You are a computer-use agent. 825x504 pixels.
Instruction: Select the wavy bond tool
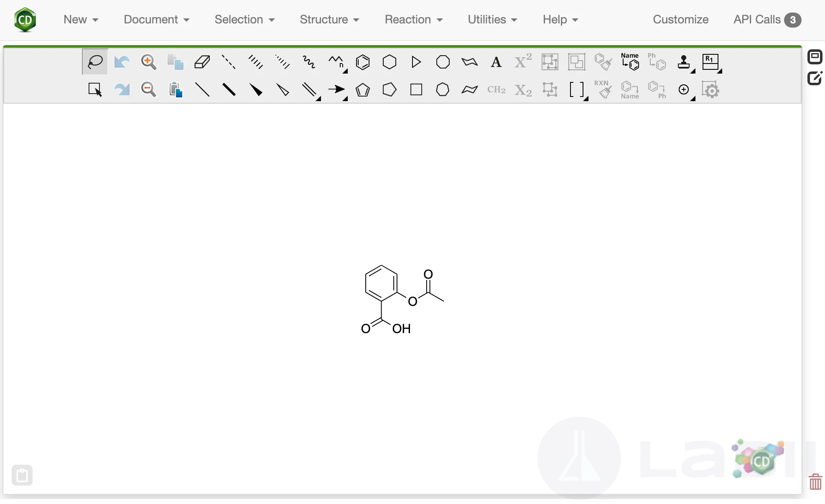click(x=309, y=61)
